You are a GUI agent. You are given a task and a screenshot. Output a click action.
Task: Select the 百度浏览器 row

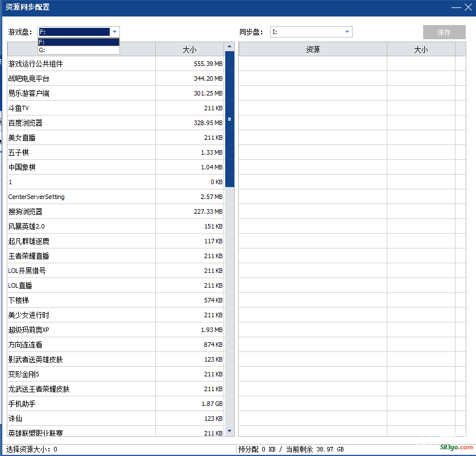pyautogui.click(x=115, y=123)
